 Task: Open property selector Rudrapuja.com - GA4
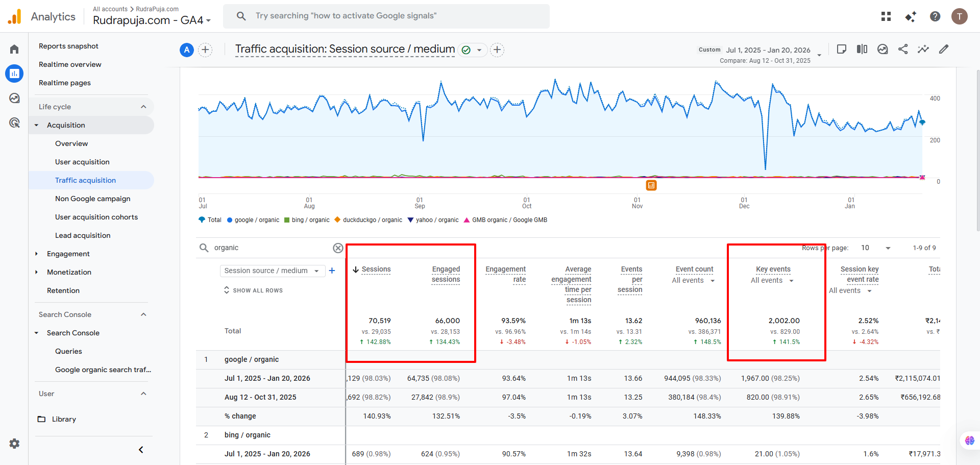pos(152,20)
